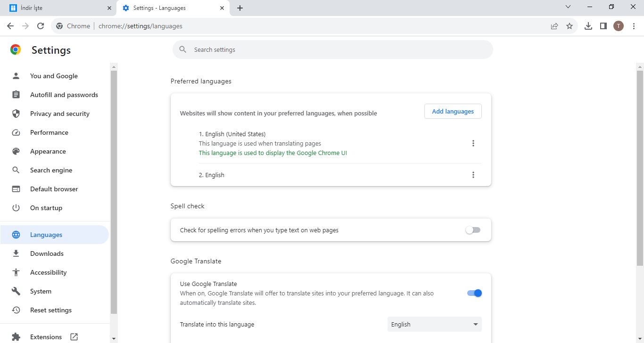
Task: Click the forward navigation arrow
Action: click(x=25, y=26)
